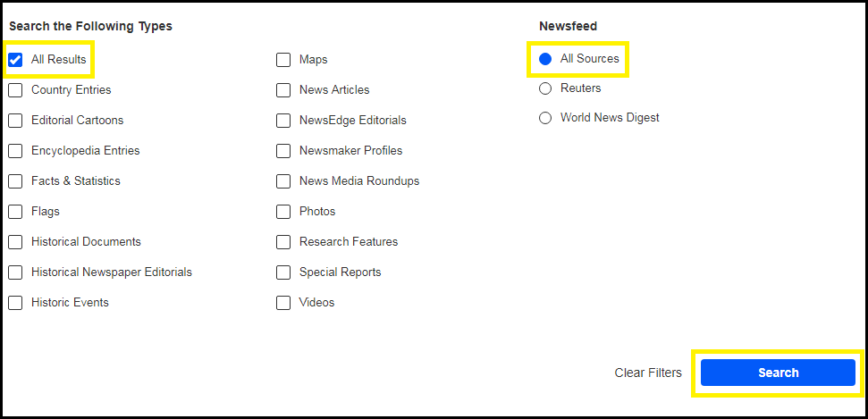
Task: Uncheck the All Results checkbox
Action: click(x=15, y=60)
